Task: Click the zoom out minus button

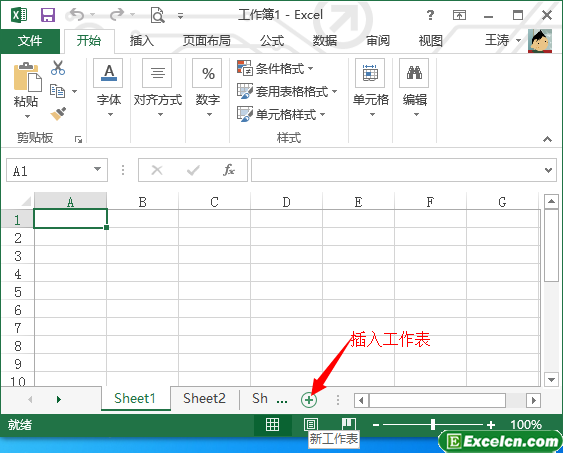Action: (376, 425)
